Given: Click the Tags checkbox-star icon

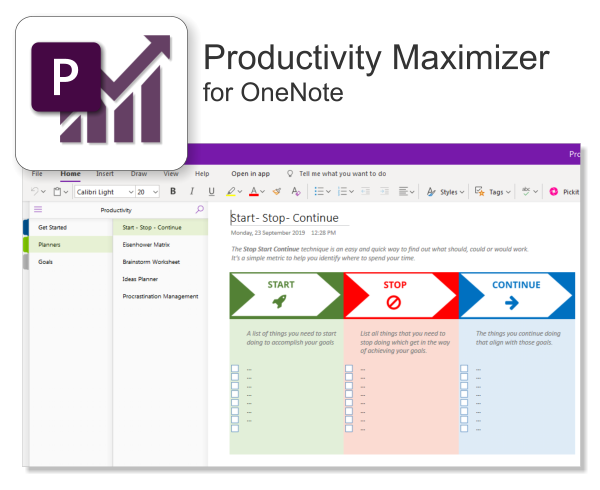Looking at the screenshot, I should [x=479, y=191].
